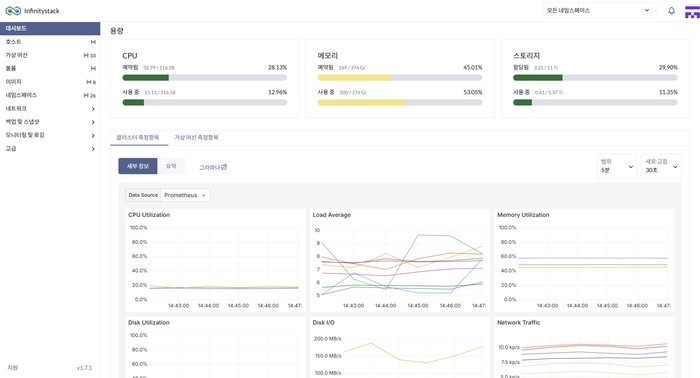
Task: Click the icon next to count 26
Action: (86, 96)
